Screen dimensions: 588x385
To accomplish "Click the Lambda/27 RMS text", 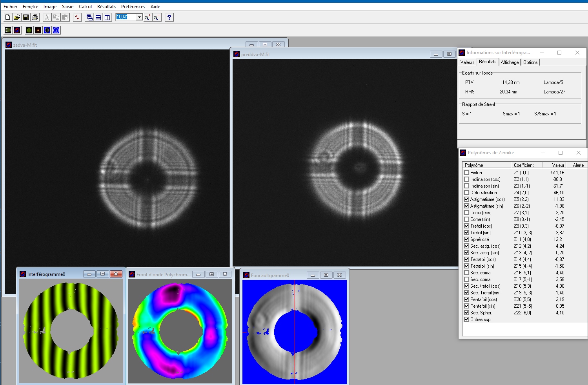I will click(554, 92).
